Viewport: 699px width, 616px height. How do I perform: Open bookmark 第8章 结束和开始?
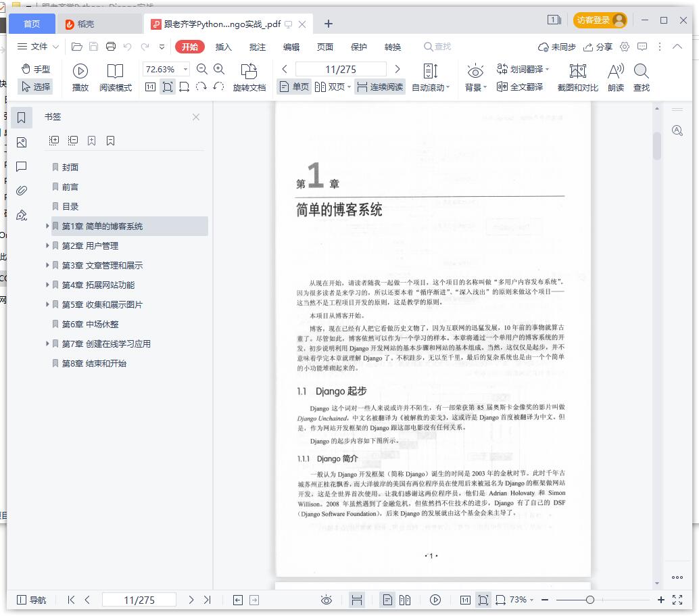pyautogui.click(x=93, y=364)
